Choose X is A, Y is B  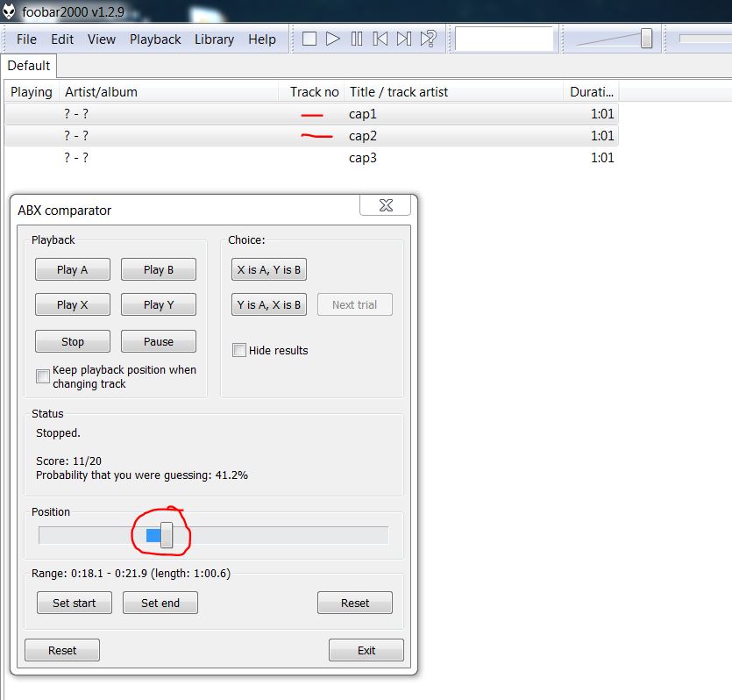pyautogui.click(x=269, y=270)
